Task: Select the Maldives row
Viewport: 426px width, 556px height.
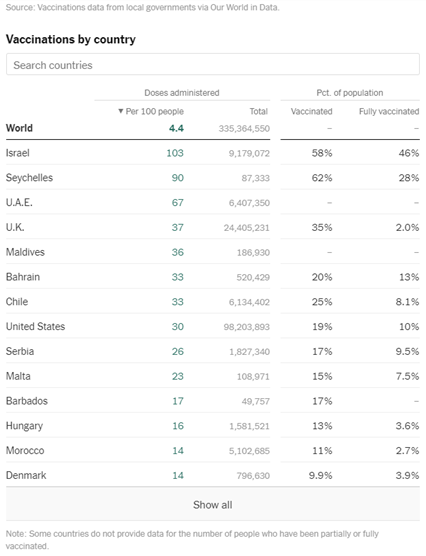Action: (213, 252)
